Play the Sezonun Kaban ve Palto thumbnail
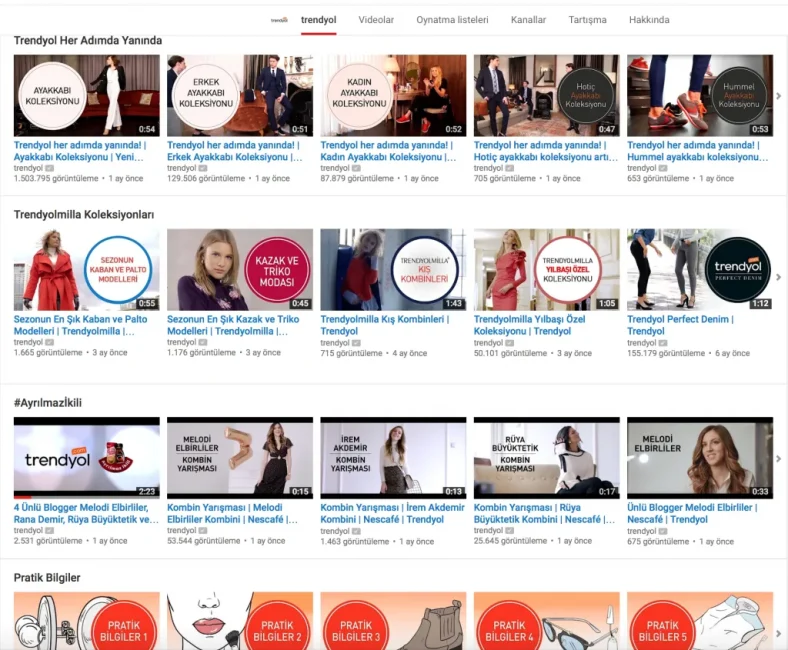Viewport: 788px width, 650px height. tap(86, 270)
